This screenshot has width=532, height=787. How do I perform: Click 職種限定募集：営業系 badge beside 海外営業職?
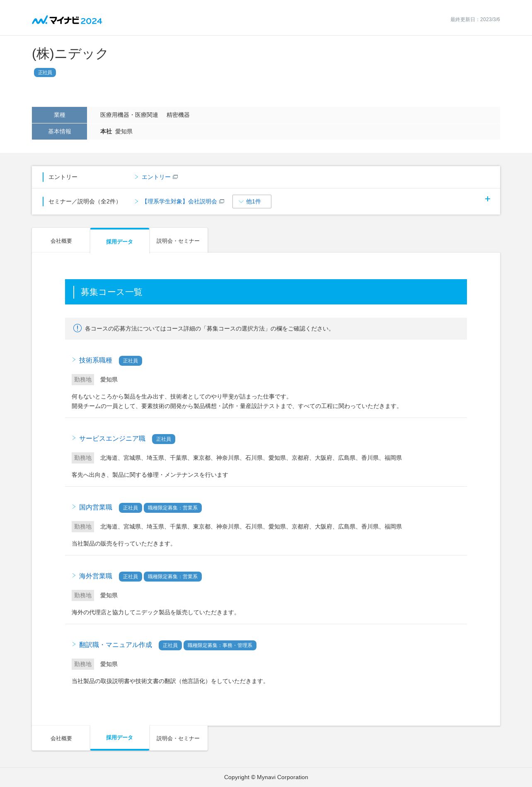click(173, 577)
